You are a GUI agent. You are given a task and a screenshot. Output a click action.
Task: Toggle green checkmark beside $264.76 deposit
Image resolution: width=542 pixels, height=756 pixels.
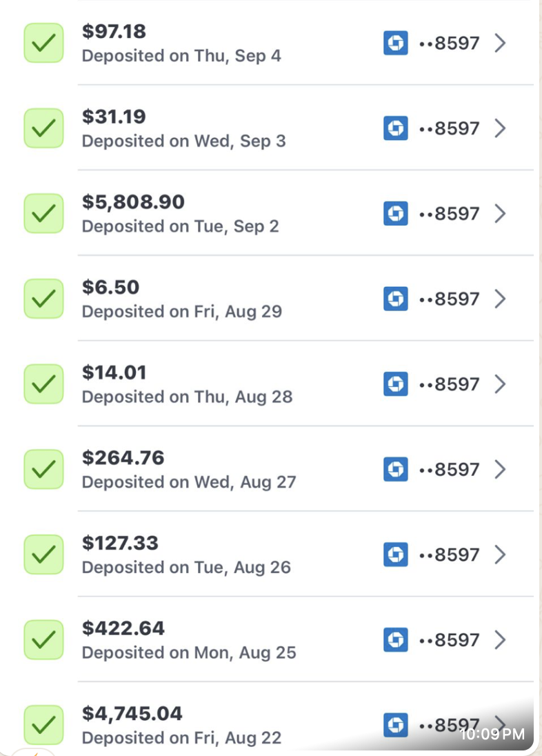(x=44, y=470)
